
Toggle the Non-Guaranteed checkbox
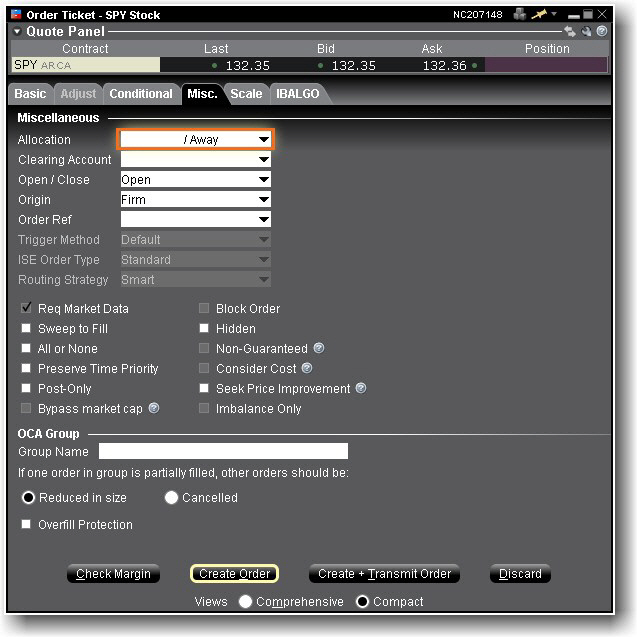(204, 348)
